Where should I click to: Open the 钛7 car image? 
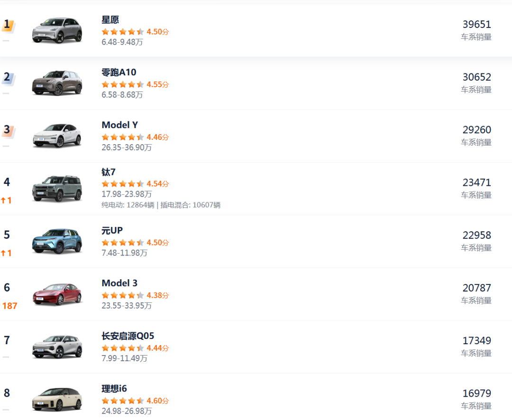point(57,189)
